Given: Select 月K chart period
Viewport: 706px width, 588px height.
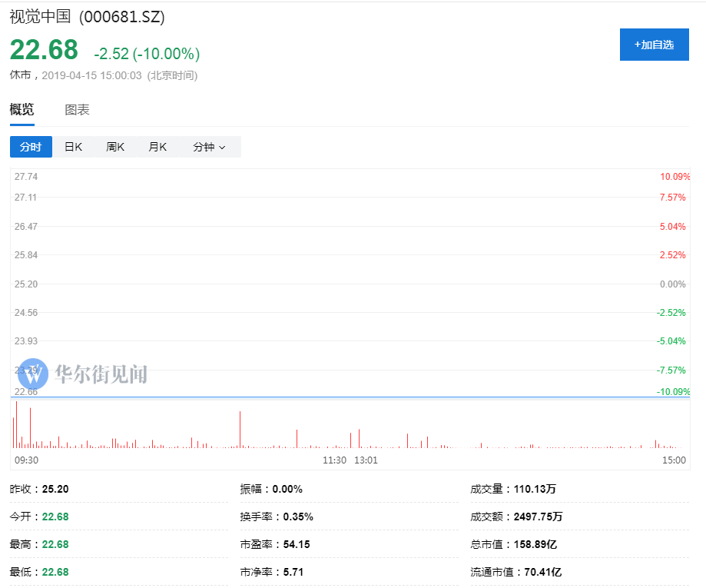Looking at the screenshot, I should (x=157, y=146).
